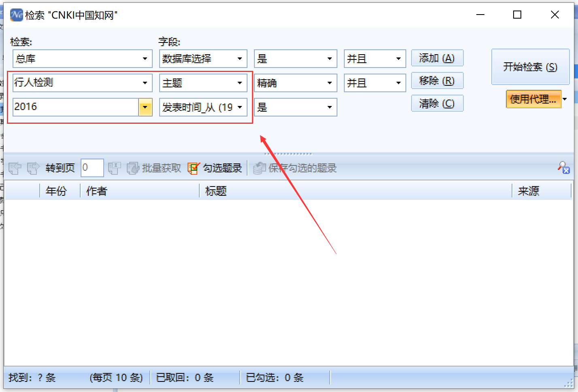The height and width of the screenshot is (392, 578).
Task: Click the single-page retrieve icon beside page input
Action: pos(114,167)
